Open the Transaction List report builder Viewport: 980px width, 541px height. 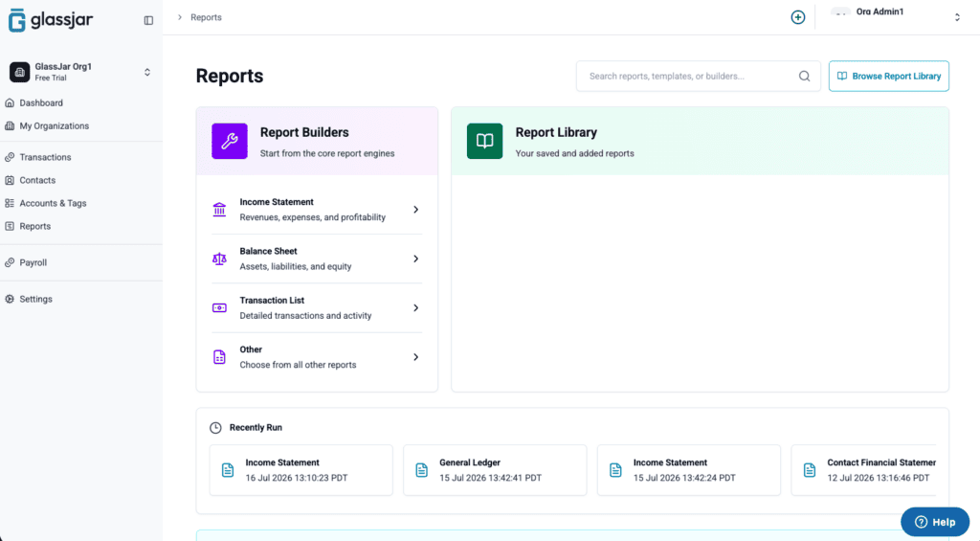point(317,307)
